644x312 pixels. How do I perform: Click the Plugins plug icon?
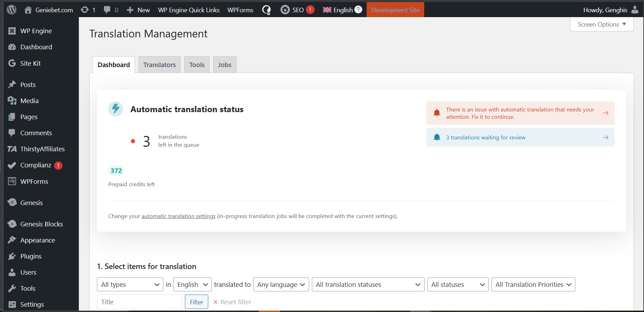tap(12, 256)
